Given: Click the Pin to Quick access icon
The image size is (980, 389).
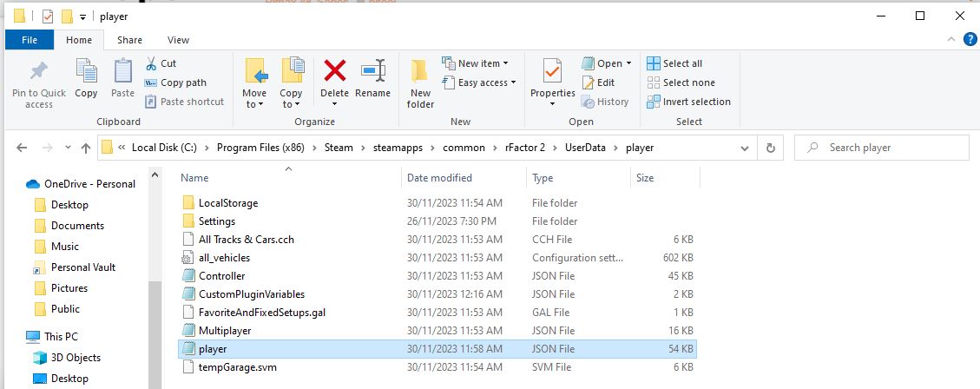Looking at the screenshot, I should click(x=38, y=71).
